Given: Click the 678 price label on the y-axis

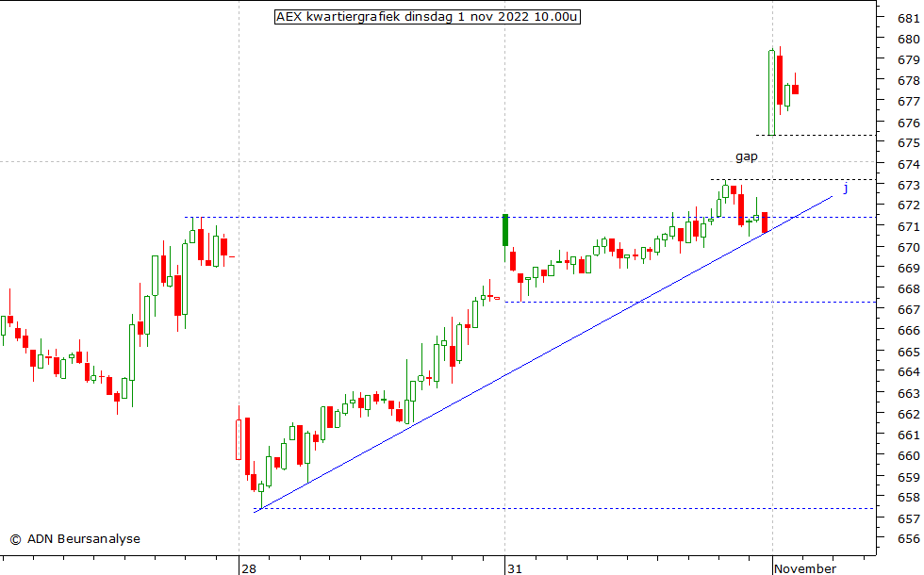Looking at the screenshot, I should point(908,81).
